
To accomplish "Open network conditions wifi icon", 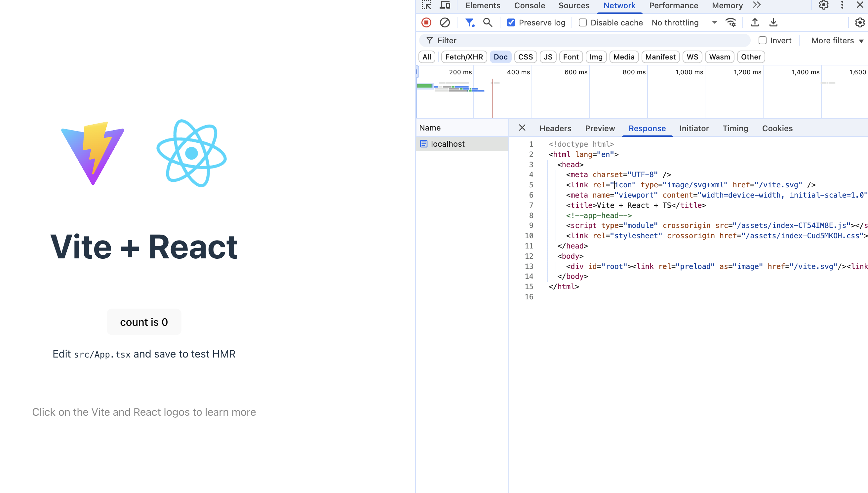I will pos(730,22).
